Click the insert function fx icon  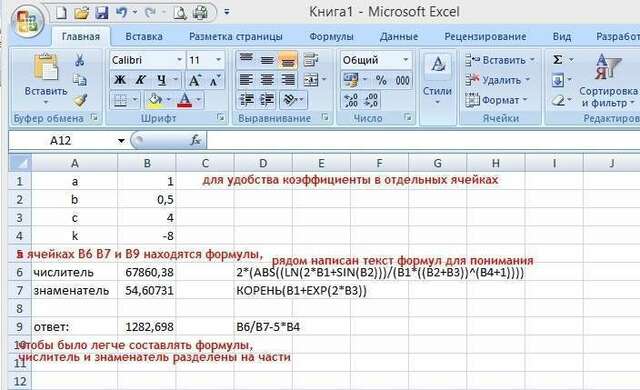[196, 140]
